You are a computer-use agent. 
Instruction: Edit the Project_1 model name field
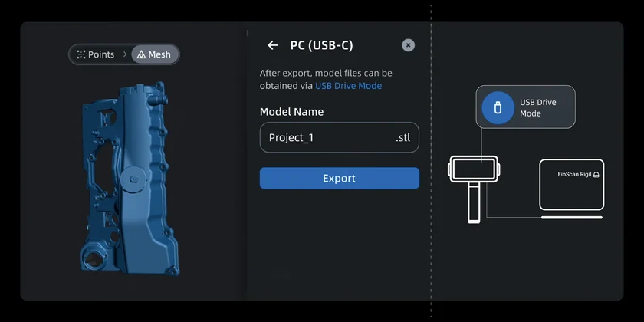[x=339, y=137]
